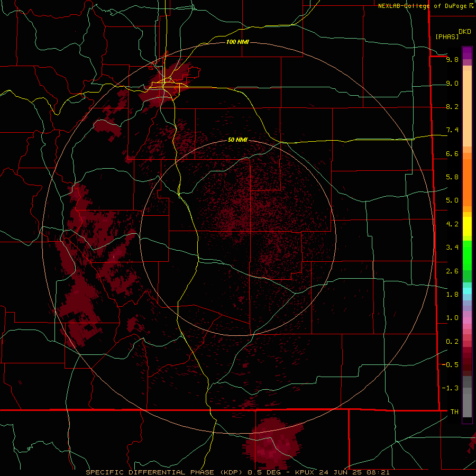Click the 7.4 scale value
The image size is (476, 476).
coord(452,130)
